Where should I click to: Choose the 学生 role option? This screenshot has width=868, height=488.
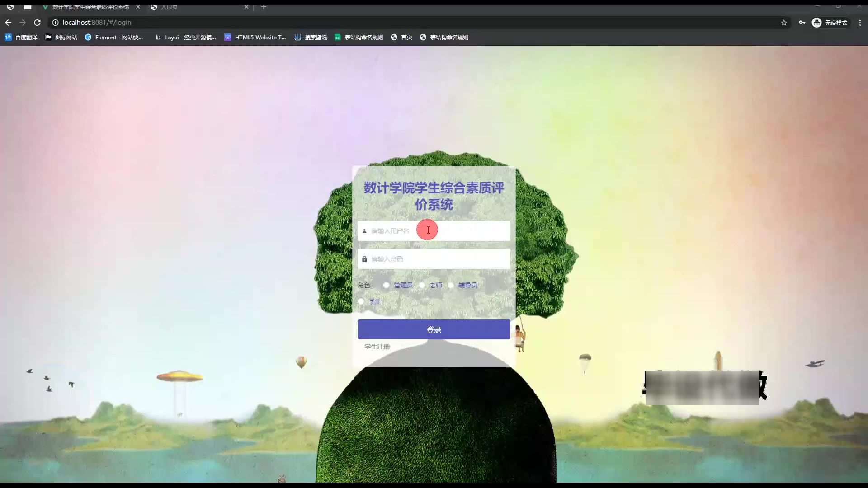(x=361, y=301)
